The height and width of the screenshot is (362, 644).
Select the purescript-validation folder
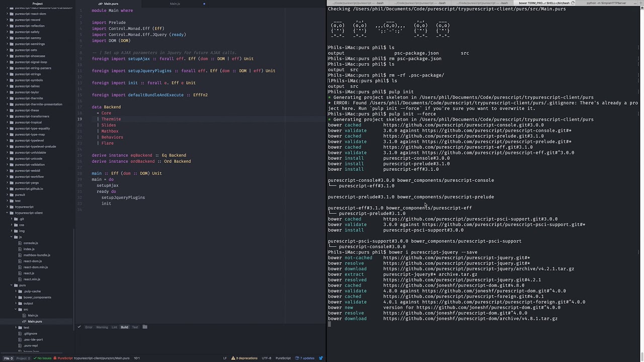pyautogui.click(x=30, y=164)
